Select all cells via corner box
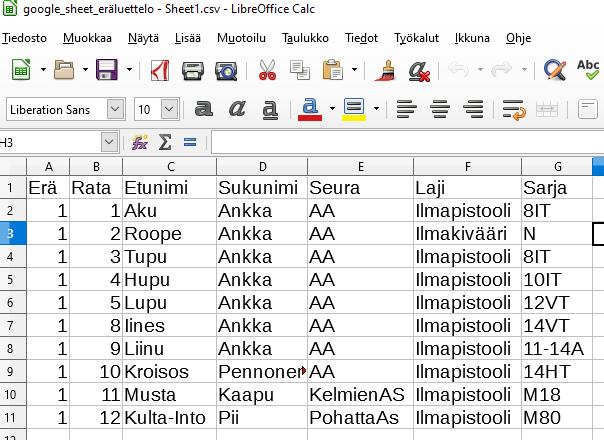 click(13, 166)
